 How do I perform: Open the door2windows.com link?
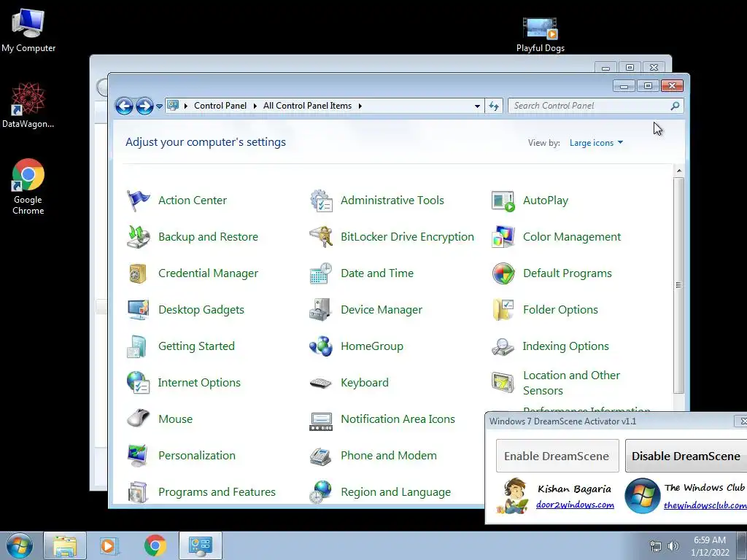pyautogui.click(x=575, y=505)
